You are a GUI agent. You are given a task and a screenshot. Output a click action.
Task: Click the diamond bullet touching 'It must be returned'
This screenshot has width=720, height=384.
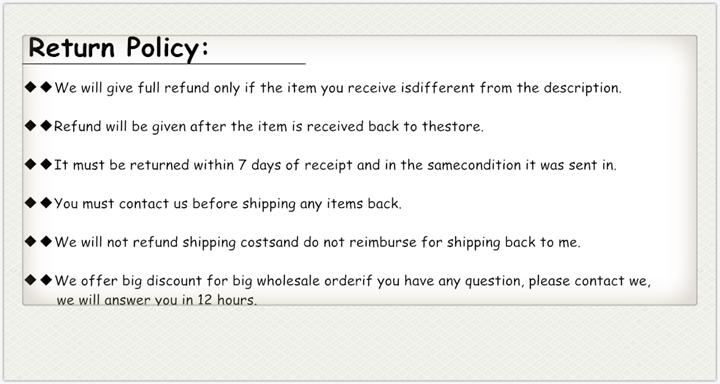tap(46, 164)
